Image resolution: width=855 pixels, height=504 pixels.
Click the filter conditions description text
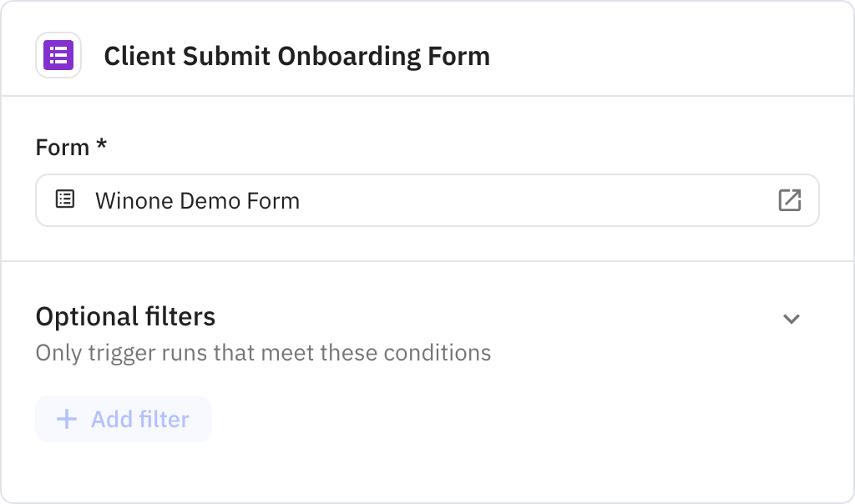coord(262,352)
